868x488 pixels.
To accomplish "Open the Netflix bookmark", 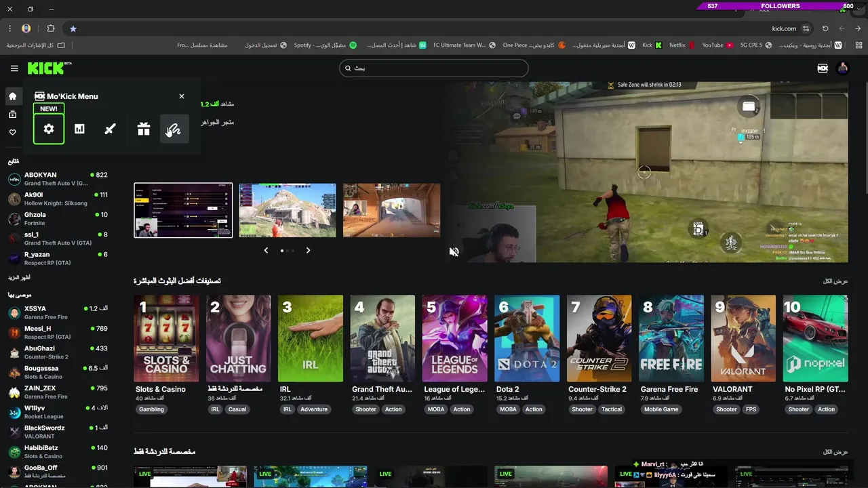I will 682,45.
